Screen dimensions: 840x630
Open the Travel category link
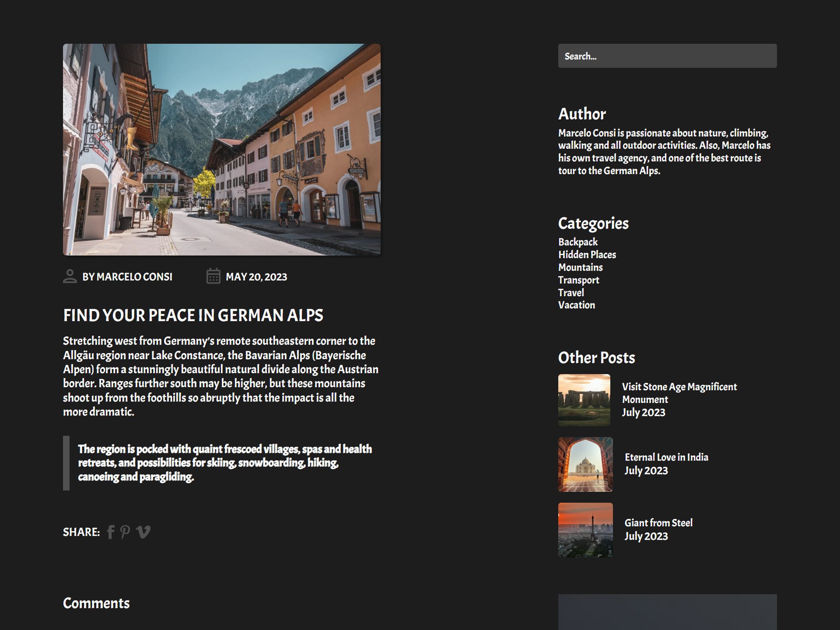pyautogui.click(x=571, y=293)
